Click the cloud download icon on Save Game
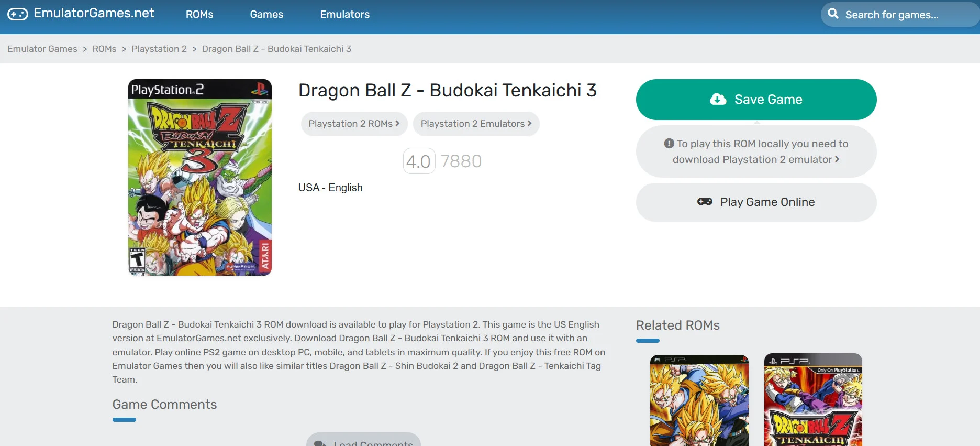 718,99
